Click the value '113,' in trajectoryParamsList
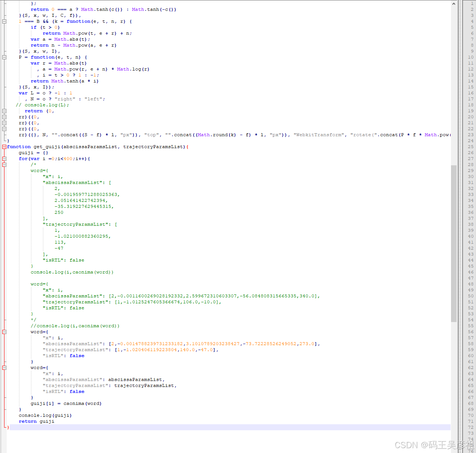The width and height of the screenshot is (476, 453). point(60,242)
